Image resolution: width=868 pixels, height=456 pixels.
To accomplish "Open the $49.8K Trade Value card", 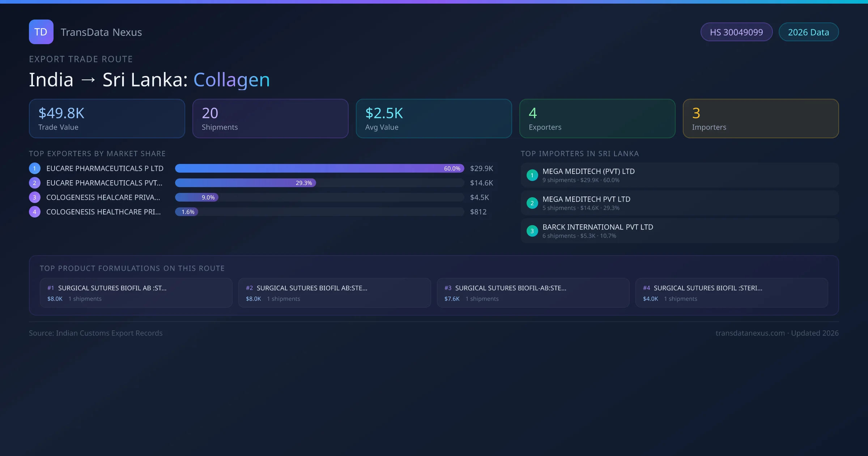I will coord(107,119).
